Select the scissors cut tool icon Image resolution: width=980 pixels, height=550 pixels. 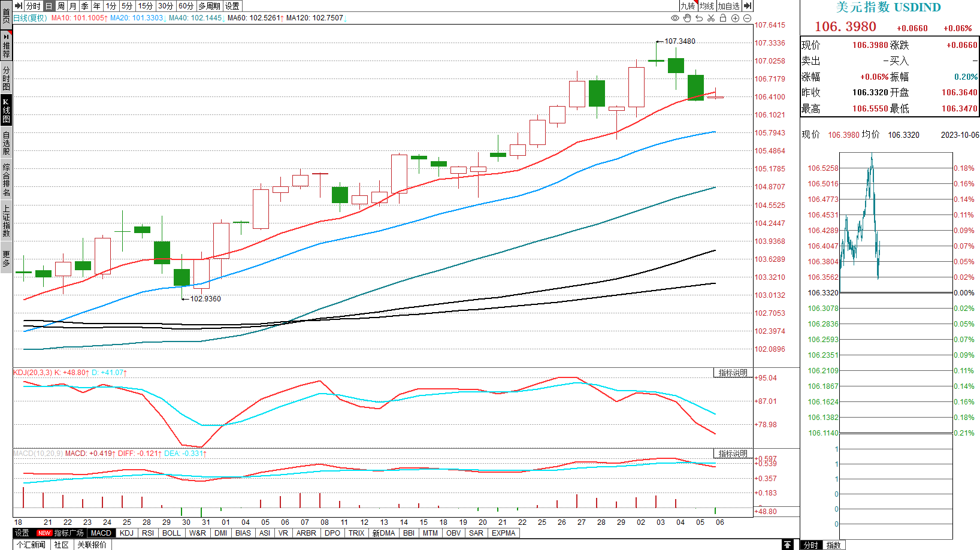point(711,18)
